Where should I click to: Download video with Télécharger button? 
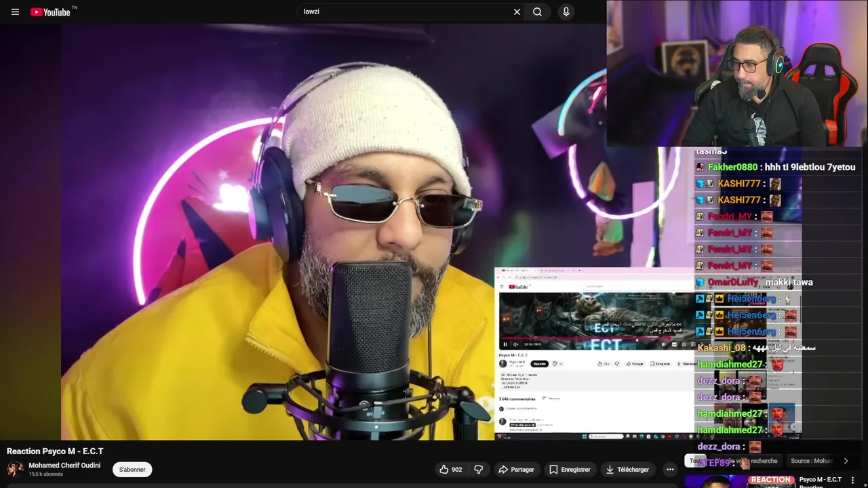coord(628,469)
